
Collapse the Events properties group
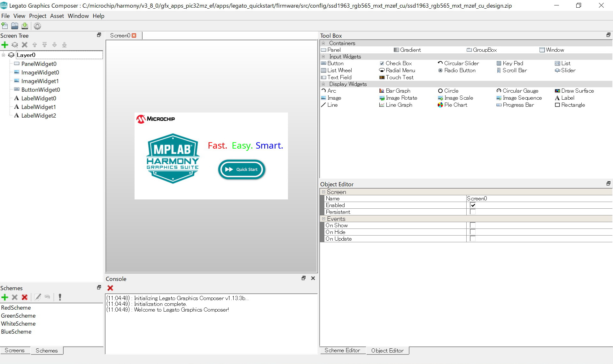point(323,219)
